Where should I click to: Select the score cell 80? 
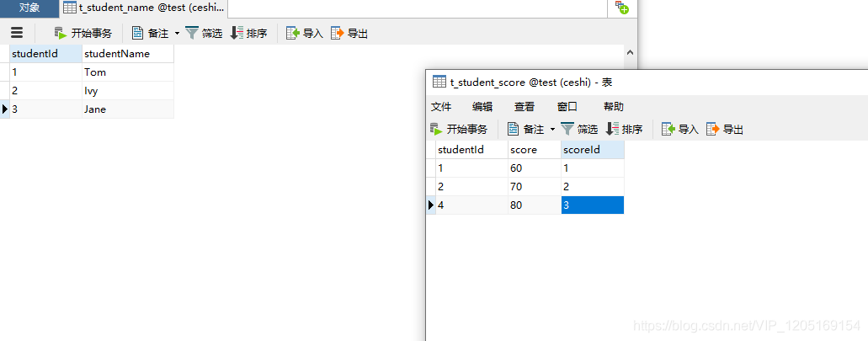click(x=535, y=205)
